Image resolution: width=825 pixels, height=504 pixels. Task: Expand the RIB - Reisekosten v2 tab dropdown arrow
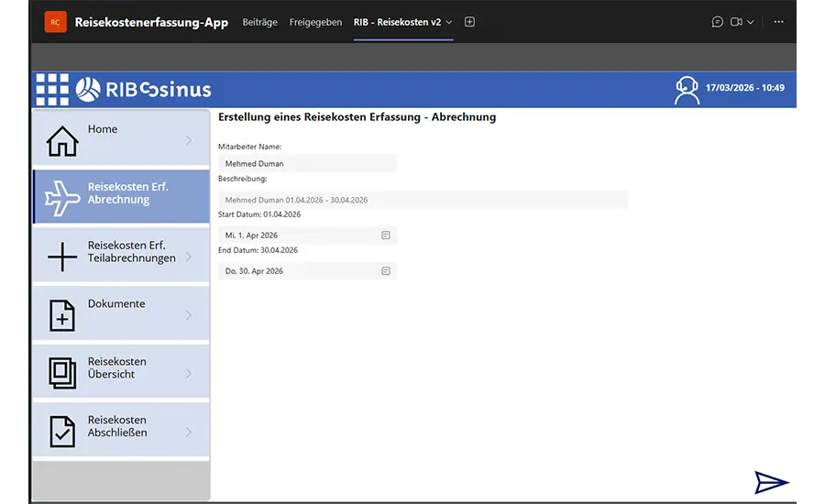click(x=449, y=22)
